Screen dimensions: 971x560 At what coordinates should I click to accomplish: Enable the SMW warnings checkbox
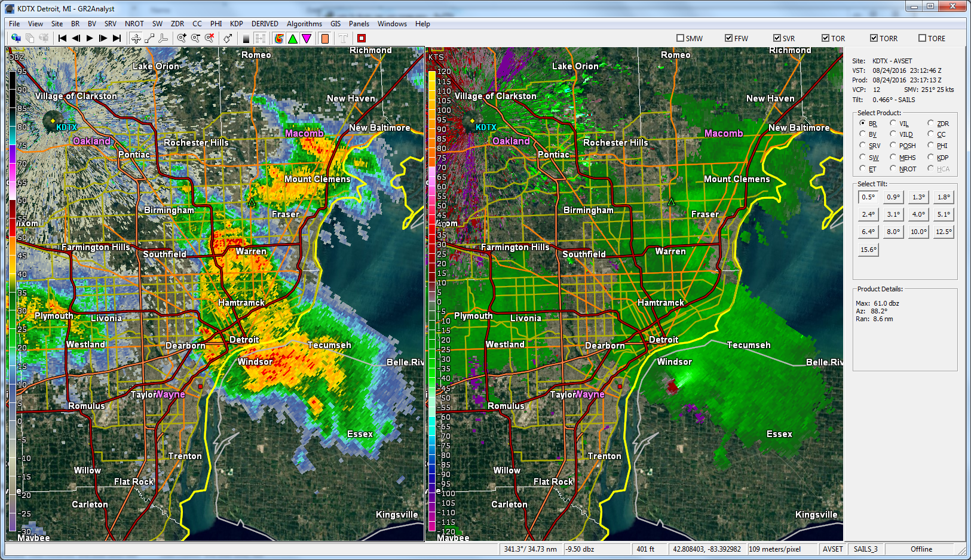click(x=680, y=38)
